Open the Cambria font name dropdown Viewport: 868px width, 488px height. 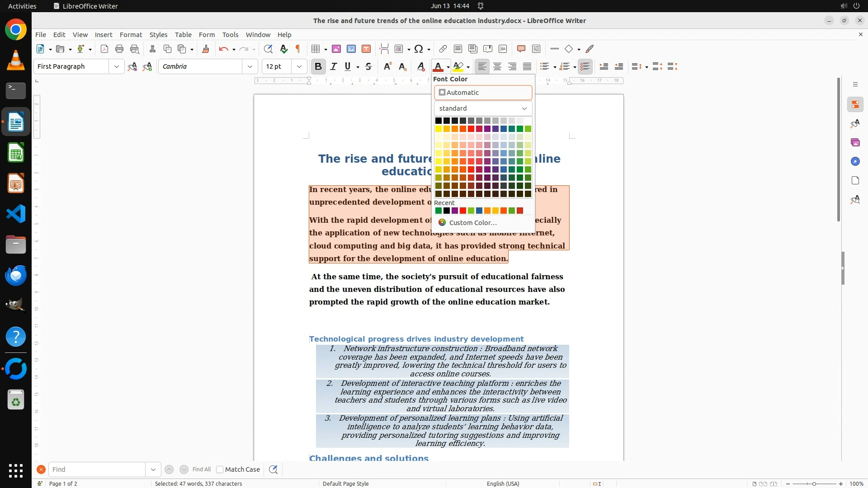click(x=250, y=66)
